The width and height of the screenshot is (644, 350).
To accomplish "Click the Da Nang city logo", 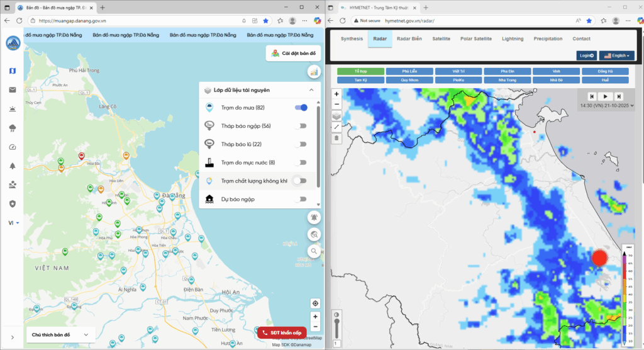I will pos(13,43).
